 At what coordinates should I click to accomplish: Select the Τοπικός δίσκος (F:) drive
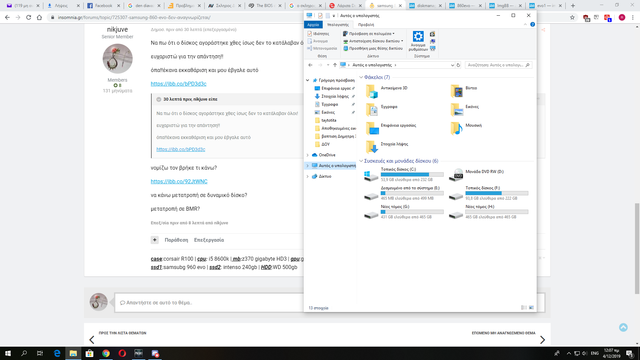click(x=488, y=193)
